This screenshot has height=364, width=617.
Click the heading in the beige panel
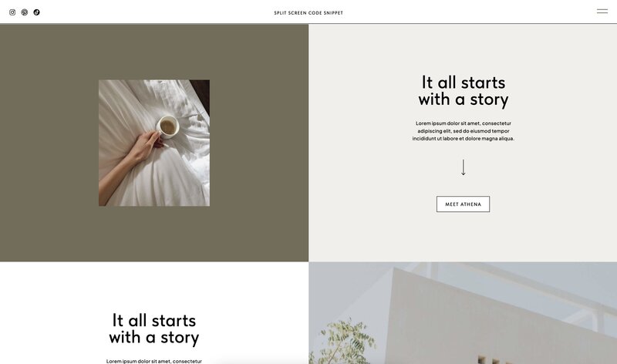pyautogui.click(x=464, y=91)
